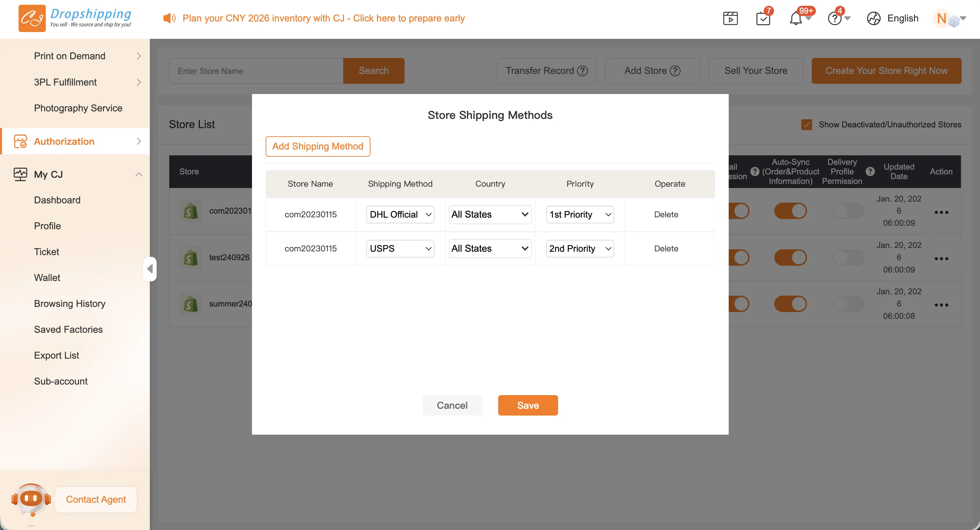
Task: Click the notification bell icon
Action: (x=795, y=18)
